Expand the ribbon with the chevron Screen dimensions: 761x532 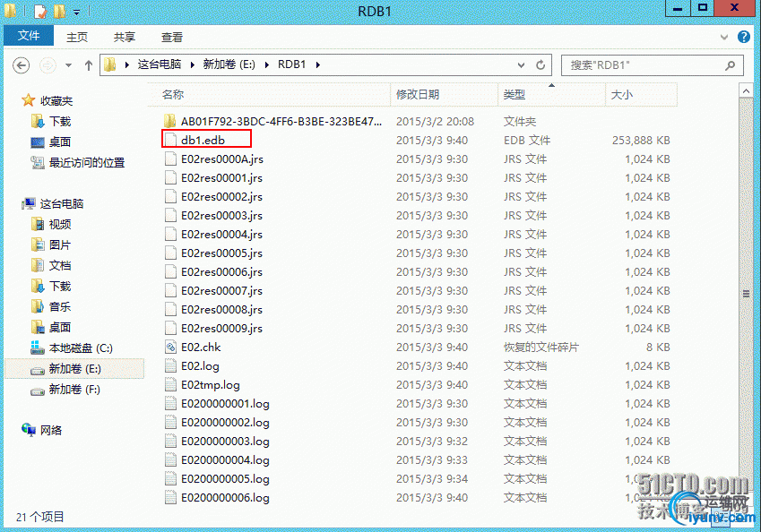[x=723, y=37]
